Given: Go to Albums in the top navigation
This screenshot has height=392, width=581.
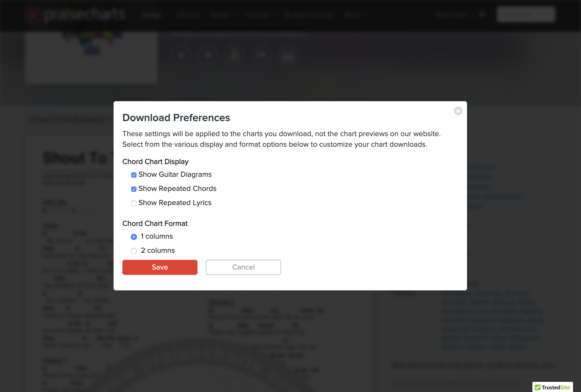Looking at the screenshot, I should point(188,15).
